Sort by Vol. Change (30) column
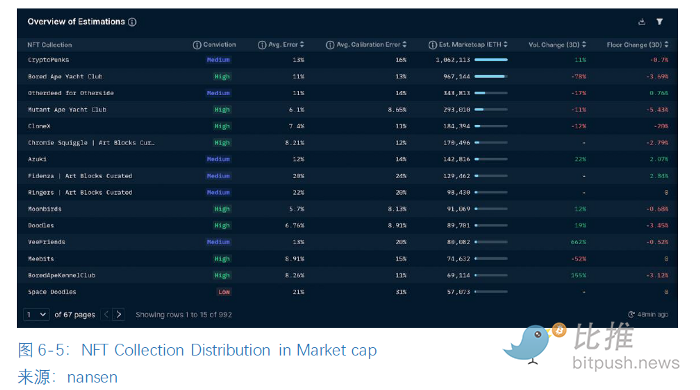Viewport: 700px width, 390px height. coord(584,45)
